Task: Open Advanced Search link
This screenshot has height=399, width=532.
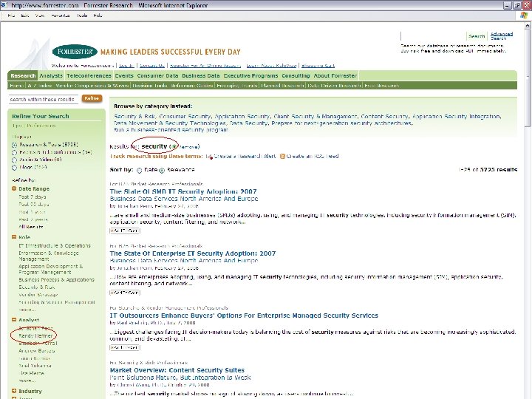Action: click(x=502, y=36)
